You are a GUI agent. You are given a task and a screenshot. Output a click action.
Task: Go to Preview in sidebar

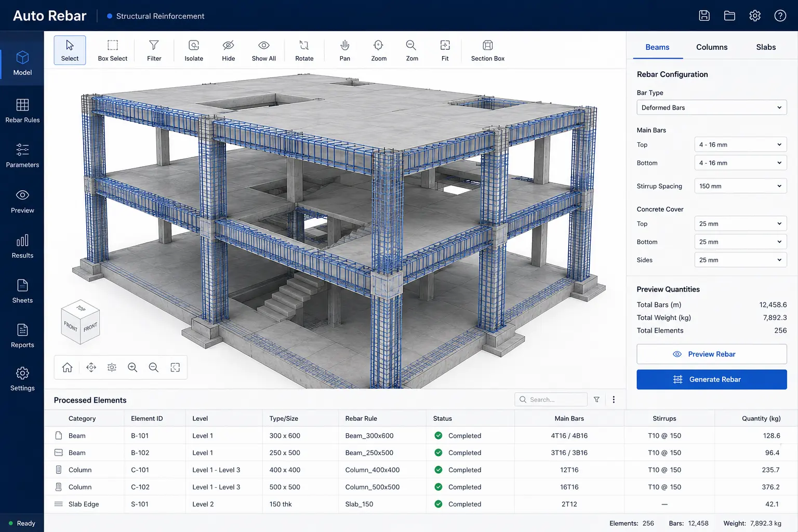pyautogui.click(x=22, y=202)
